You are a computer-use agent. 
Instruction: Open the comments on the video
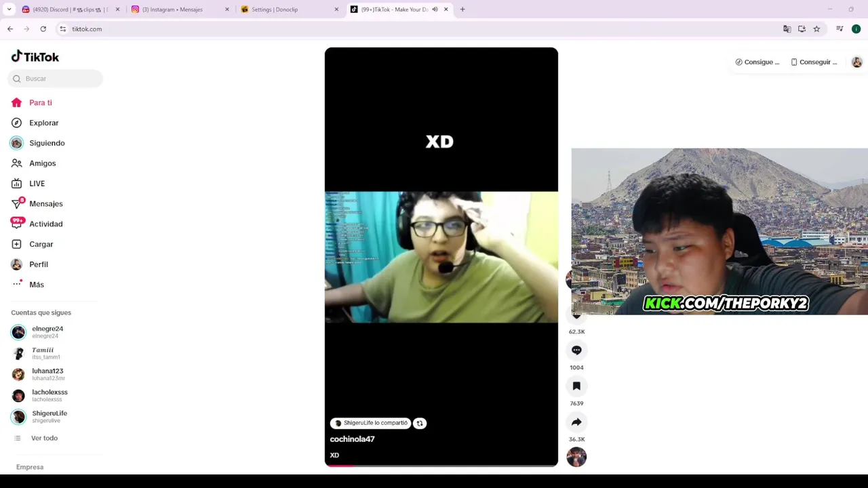[x=576, y=350]
